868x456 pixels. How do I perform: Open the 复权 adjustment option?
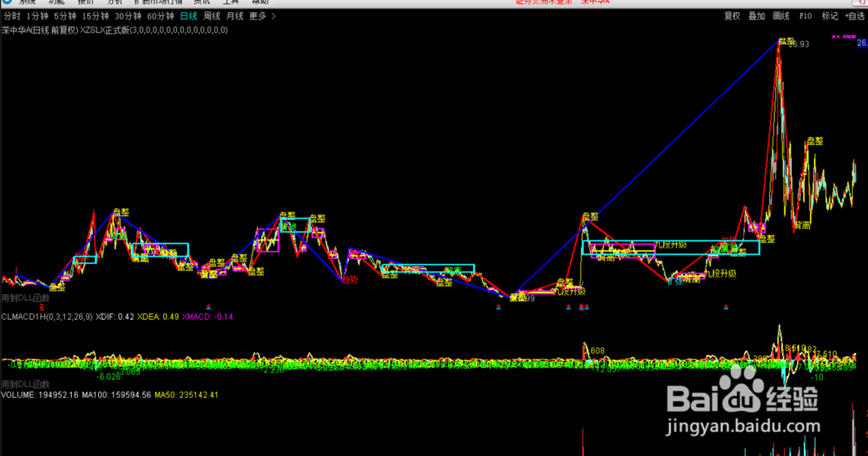(x=733, y=16)
